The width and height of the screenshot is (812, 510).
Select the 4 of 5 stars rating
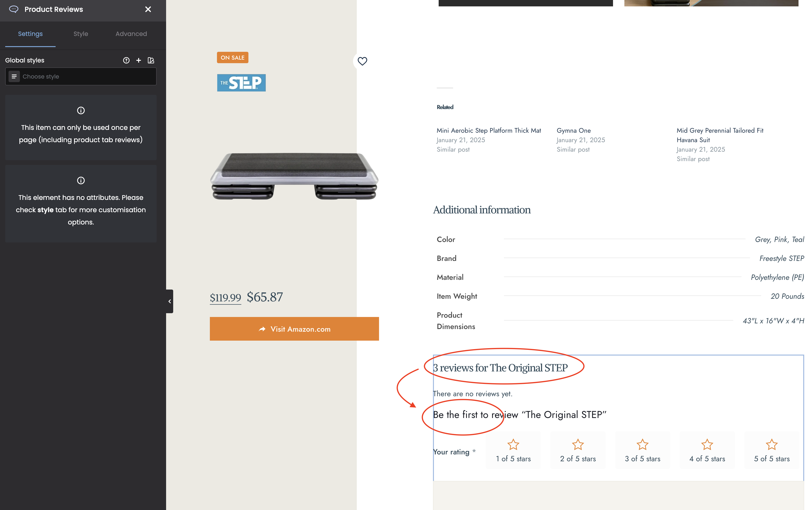click(707, 450)
